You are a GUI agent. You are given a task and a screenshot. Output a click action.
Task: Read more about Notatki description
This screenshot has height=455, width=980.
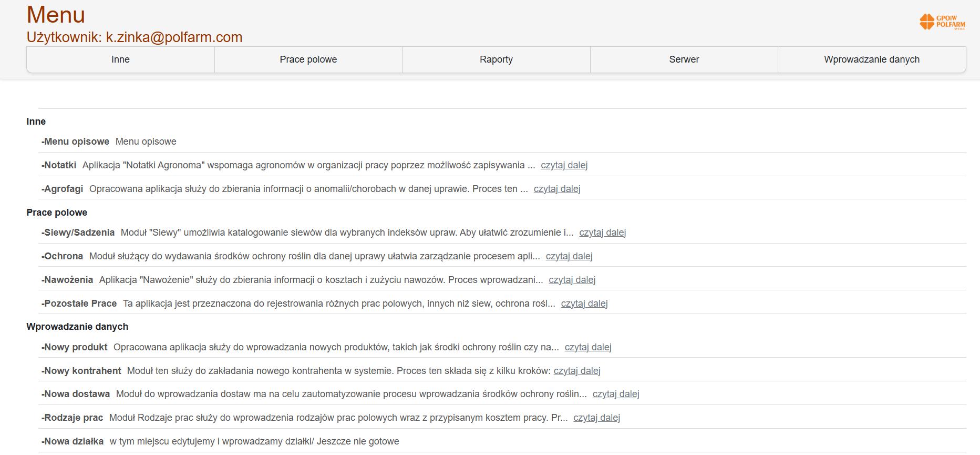pos(564,165)
